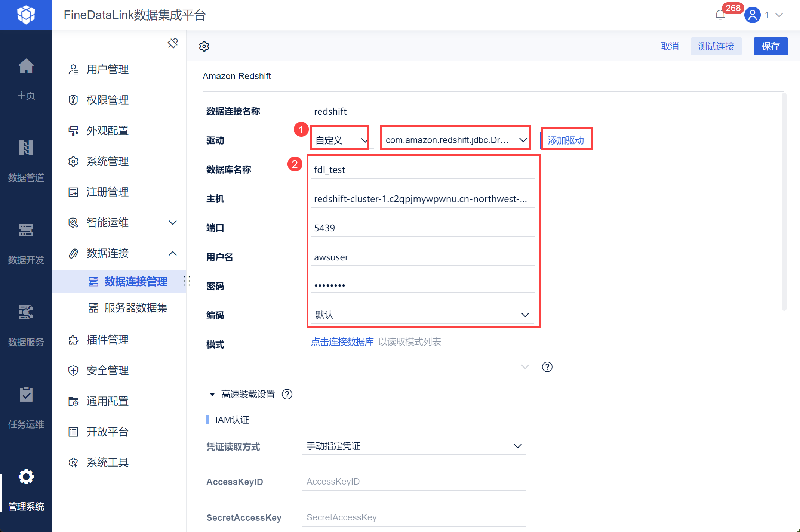Open the notification bell icon

tap(720, 15)
